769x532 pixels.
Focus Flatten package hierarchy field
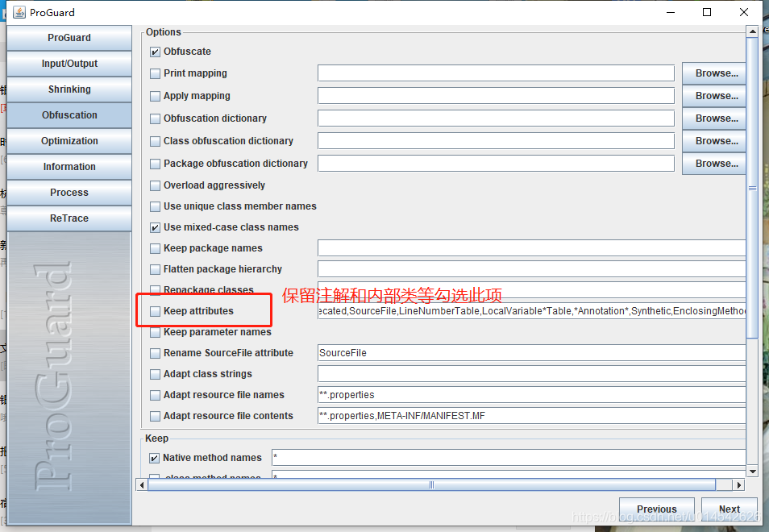coord(532,269)
